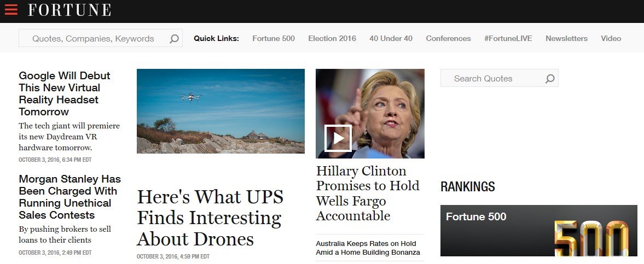Open the Fortune 500 quick link
This screenshot has width=644, height=264.
[274, 39]
